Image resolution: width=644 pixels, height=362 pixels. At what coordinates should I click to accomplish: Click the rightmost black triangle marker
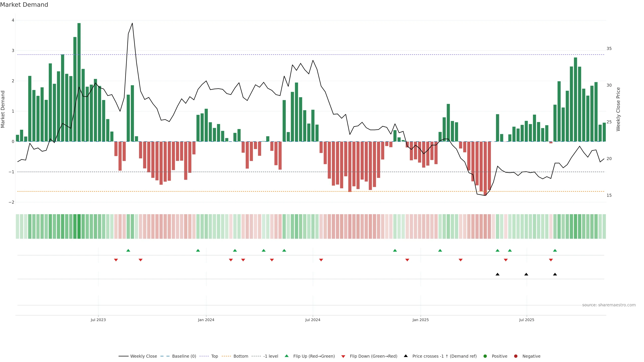(555, 274)
